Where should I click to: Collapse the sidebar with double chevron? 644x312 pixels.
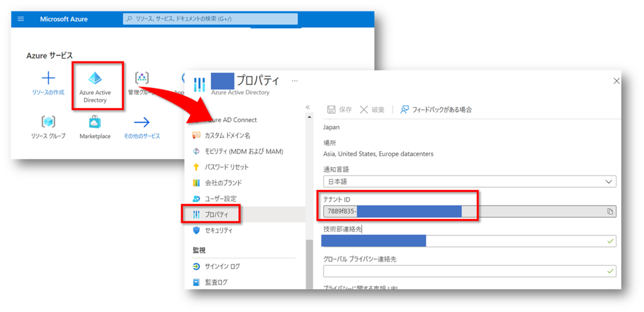click(x=308, y=107)
